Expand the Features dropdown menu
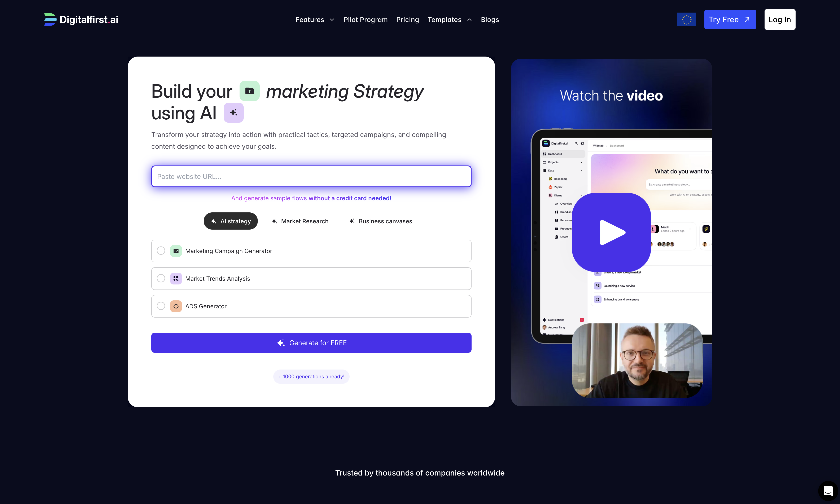 [x=315, y=20]
